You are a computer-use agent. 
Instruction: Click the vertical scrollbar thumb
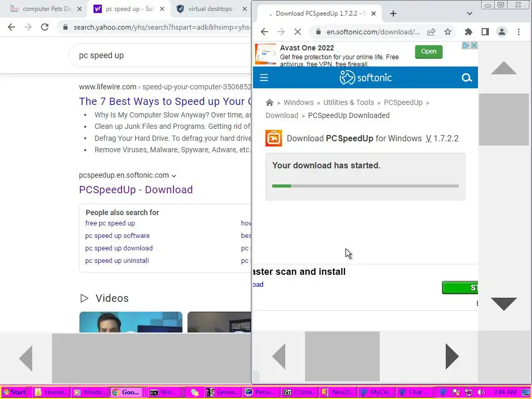pyautogui.click(x=504, y=119)
